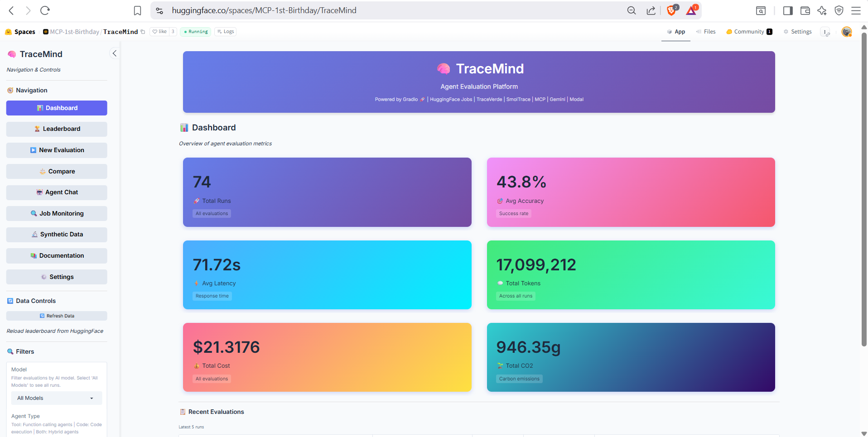Open the Compare view
The image size is (868, 437).
(57, 171)
